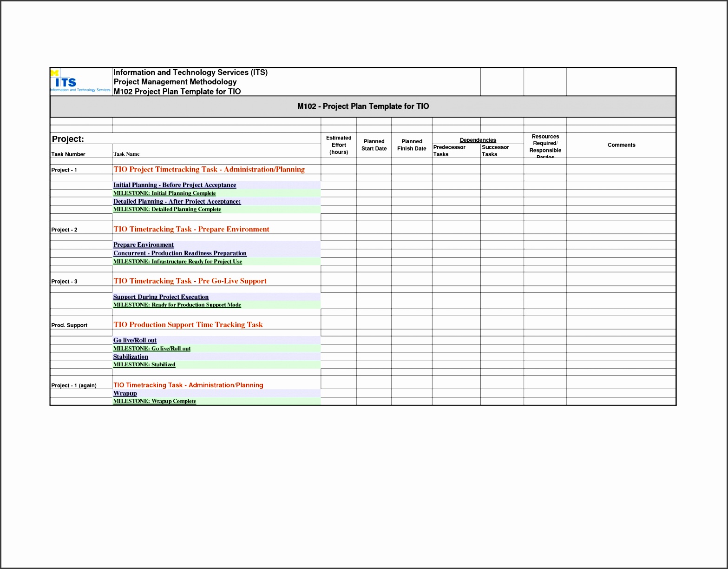Viewport: 728px width, 569px height.
Task: Click the "Estimated Effort (hours)" column header
Action: point(338,145)
